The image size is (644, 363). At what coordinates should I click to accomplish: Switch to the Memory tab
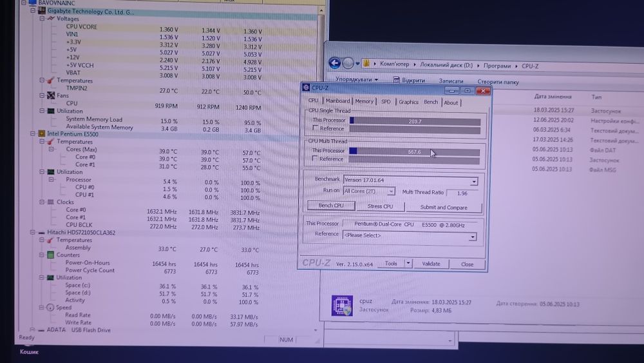[x=364, y=101]
